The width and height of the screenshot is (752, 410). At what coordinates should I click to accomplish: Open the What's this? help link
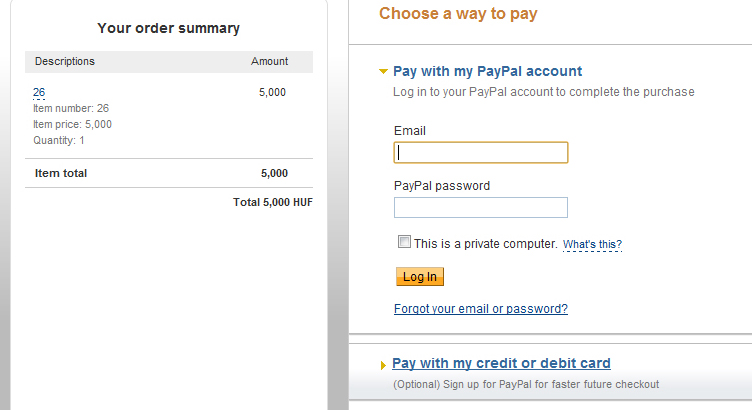[592, 244]
